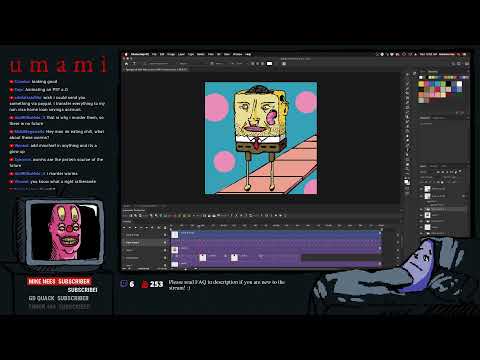Open the Help menu
This screenshot has height=360, width=480.
[x=248, y=54]
